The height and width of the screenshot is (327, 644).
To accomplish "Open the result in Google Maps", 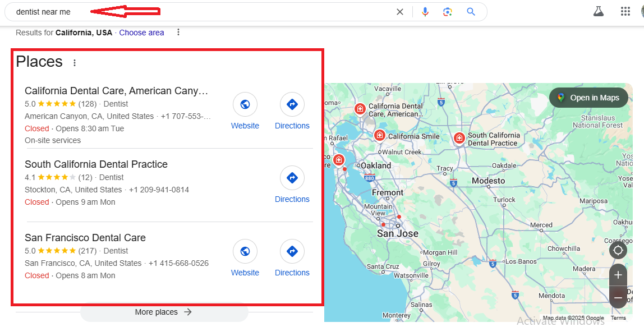I will [x=588, y=97].
